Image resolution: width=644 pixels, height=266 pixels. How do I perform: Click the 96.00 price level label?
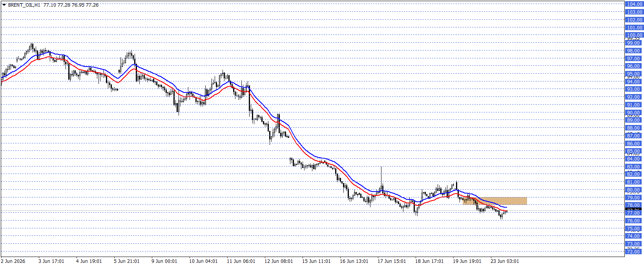634,66
